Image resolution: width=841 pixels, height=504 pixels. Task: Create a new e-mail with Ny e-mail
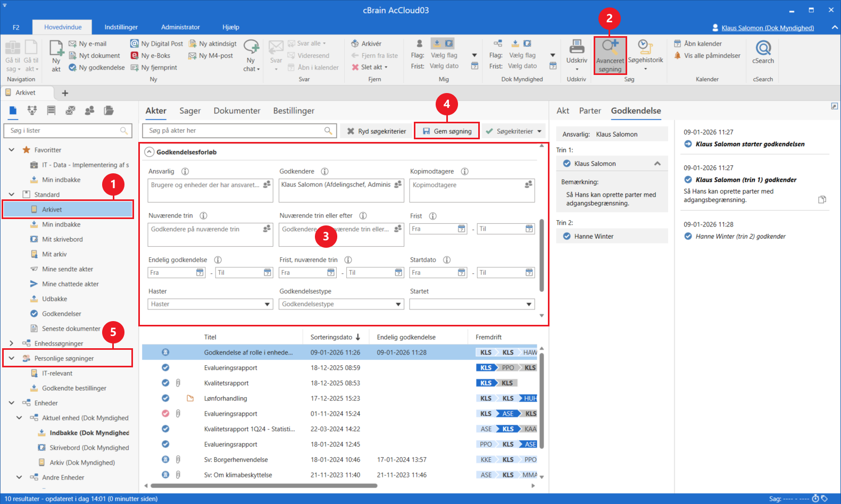pyautogui.click(x=87, y=44)
